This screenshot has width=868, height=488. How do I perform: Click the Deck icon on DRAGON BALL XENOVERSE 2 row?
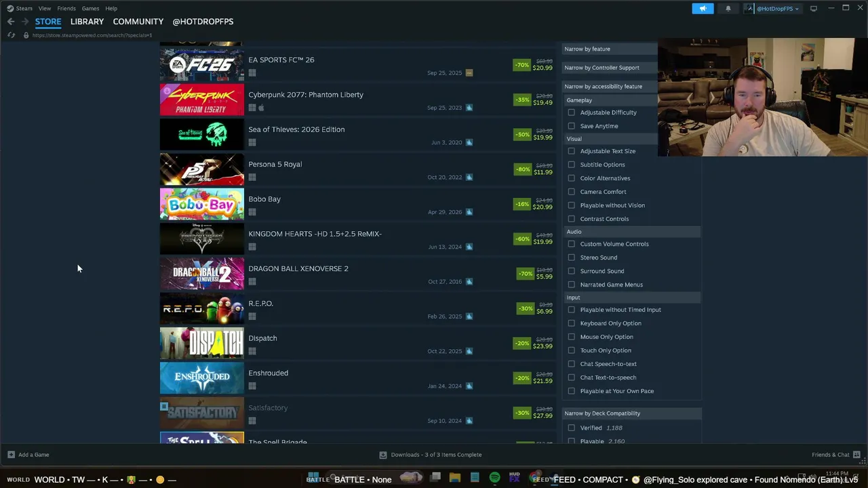pyautogui.click(x=469, y=282)
